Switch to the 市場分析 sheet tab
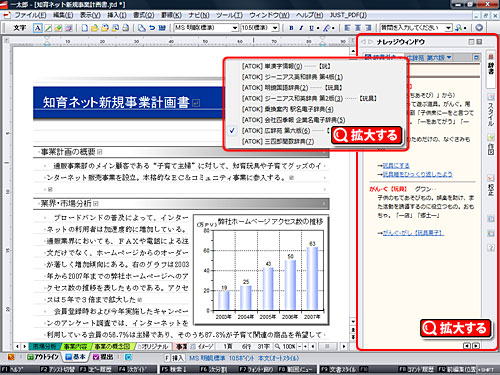The width and height of the screenshot is (500, 375). tap(44, 347)
